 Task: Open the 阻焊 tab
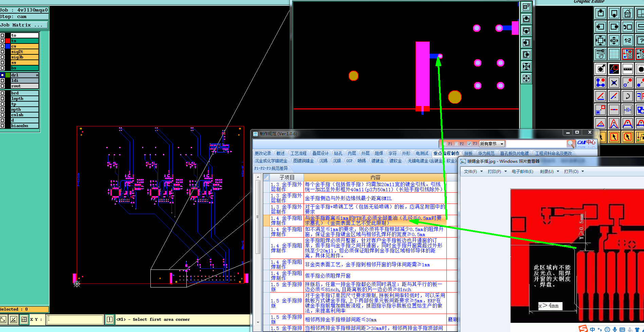click(x=379, y=154)
